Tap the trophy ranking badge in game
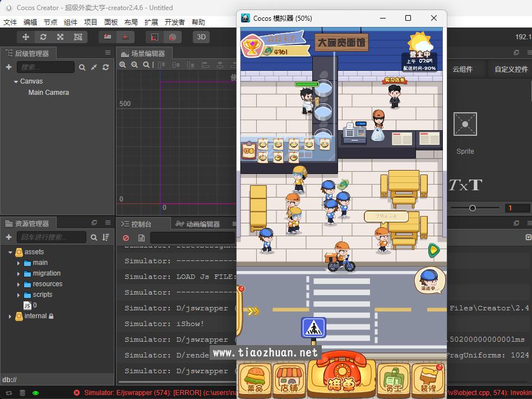The image size is (532, 399). pos(252,46)
